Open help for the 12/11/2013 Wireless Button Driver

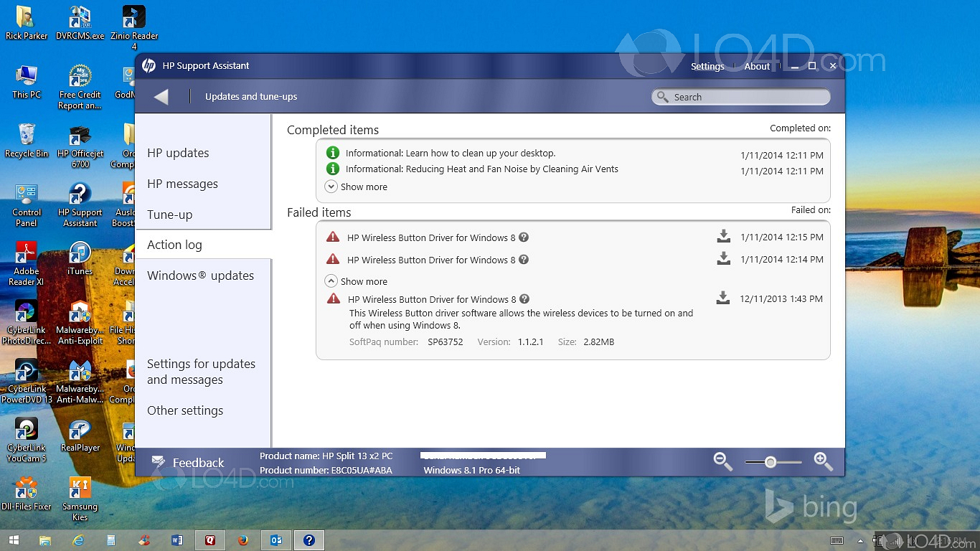[524, 299]
